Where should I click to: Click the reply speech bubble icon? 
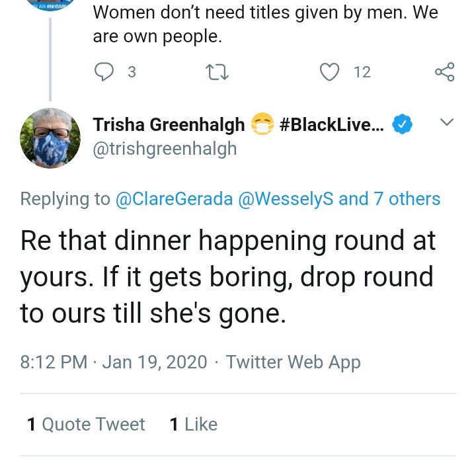click(104, 71)
